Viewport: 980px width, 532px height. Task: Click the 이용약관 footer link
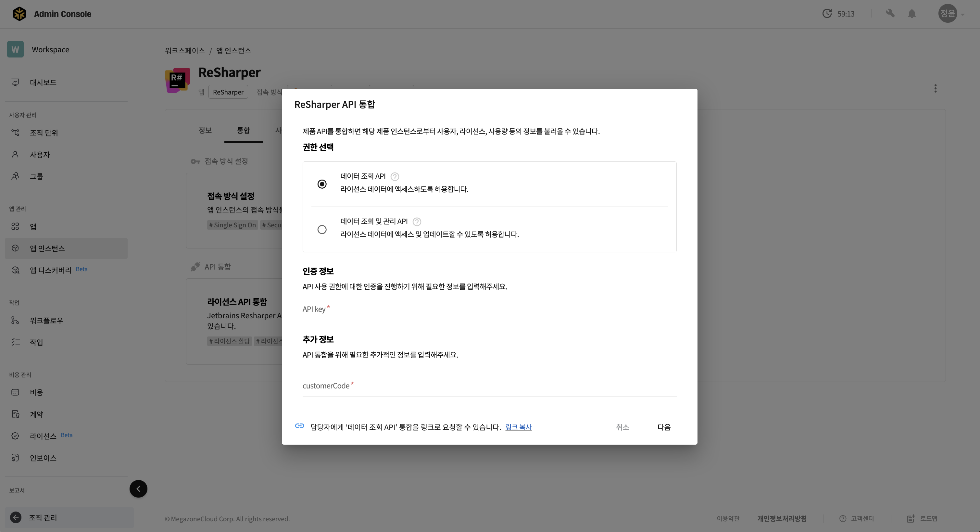[728, 518]
